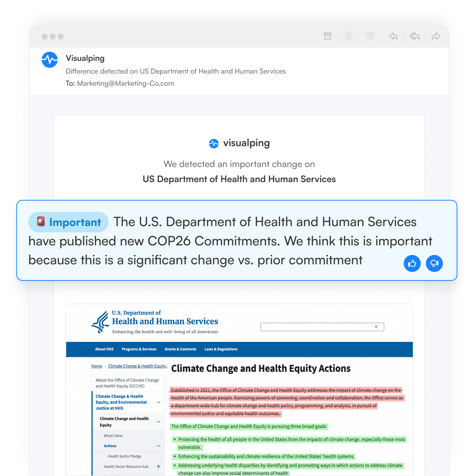Open What's New sidebar link
This screenshot has width=476, height=476.
click(x=113, y=436)
